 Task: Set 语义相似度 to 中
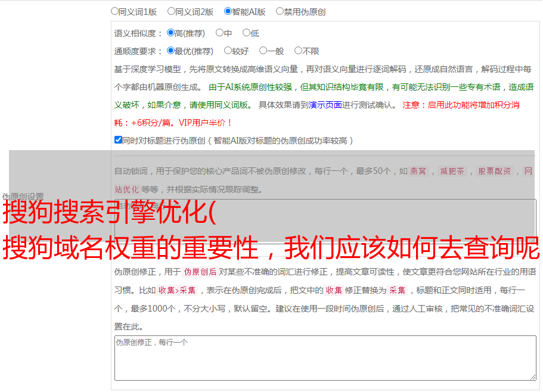(x=219, y=33)
